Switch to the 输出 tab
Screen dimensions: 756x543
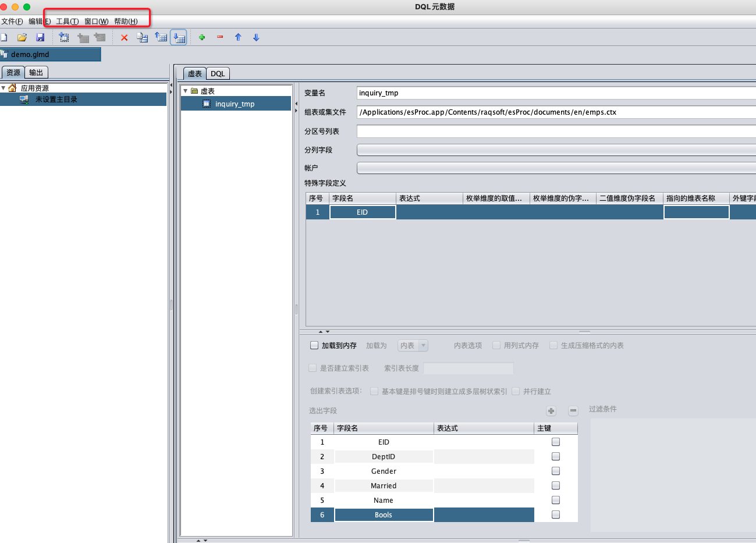[36, 73]
